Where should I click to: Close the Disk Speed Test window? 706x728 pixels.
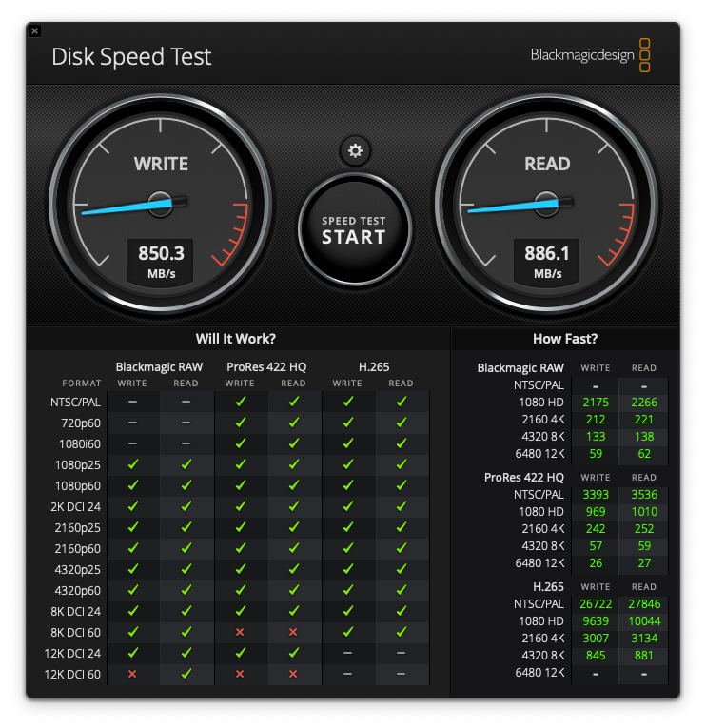35,31
